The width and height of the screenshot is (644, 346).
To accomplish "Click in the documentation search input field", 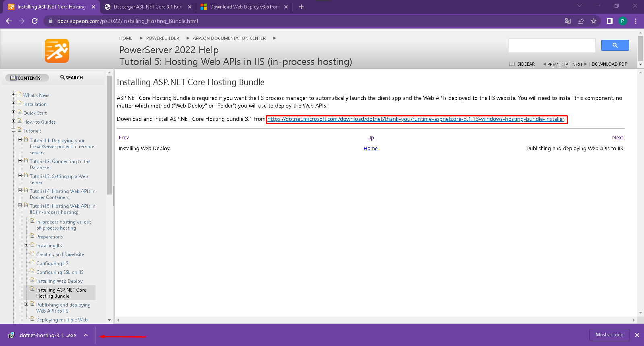I will [551, 46].
